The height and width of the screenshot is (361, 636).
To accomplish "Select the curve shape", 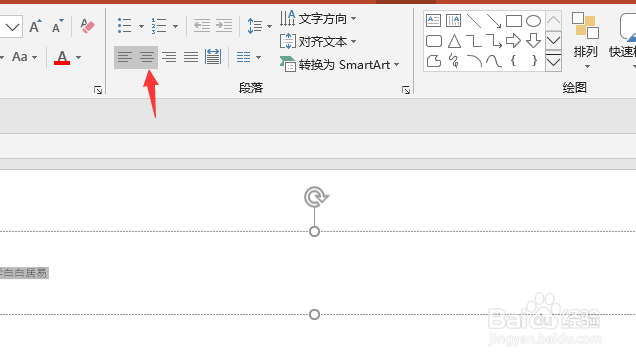I will pos(494,61).
